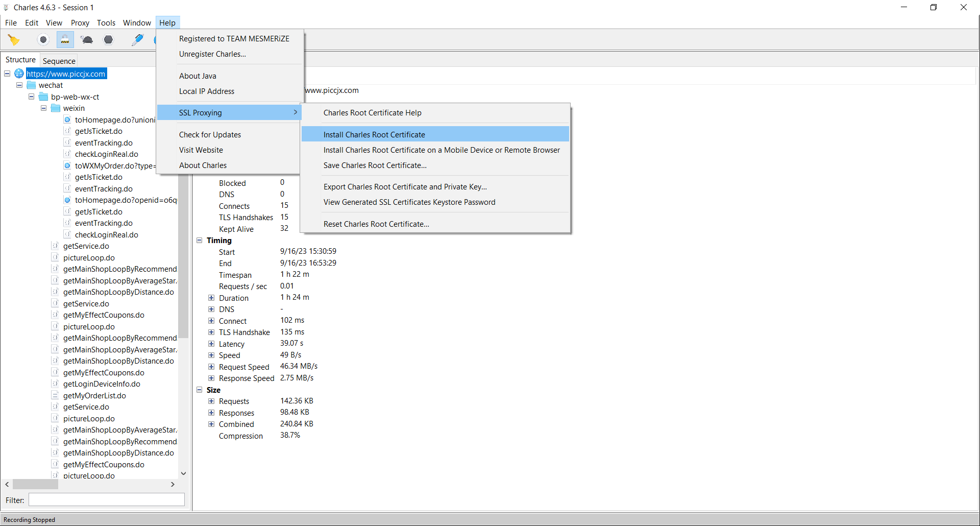Click the wechat folder icon
The height and width of the screenshot is (526, 980).
pos(32,85)
